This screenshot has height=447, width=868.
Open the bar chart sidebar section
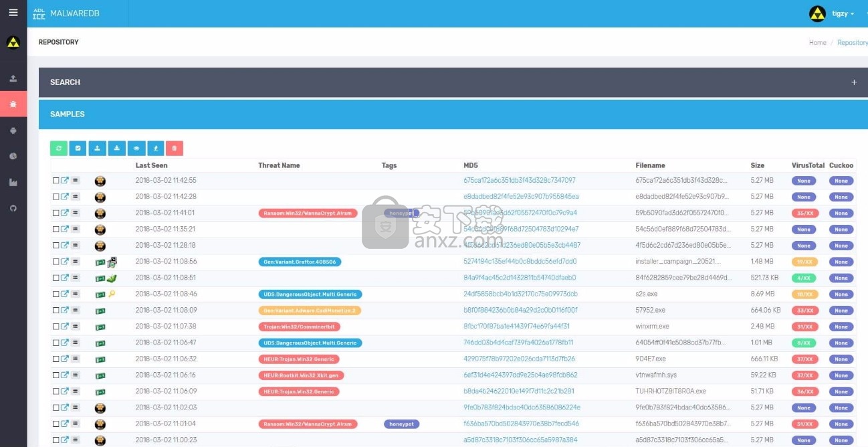(13, 182)
